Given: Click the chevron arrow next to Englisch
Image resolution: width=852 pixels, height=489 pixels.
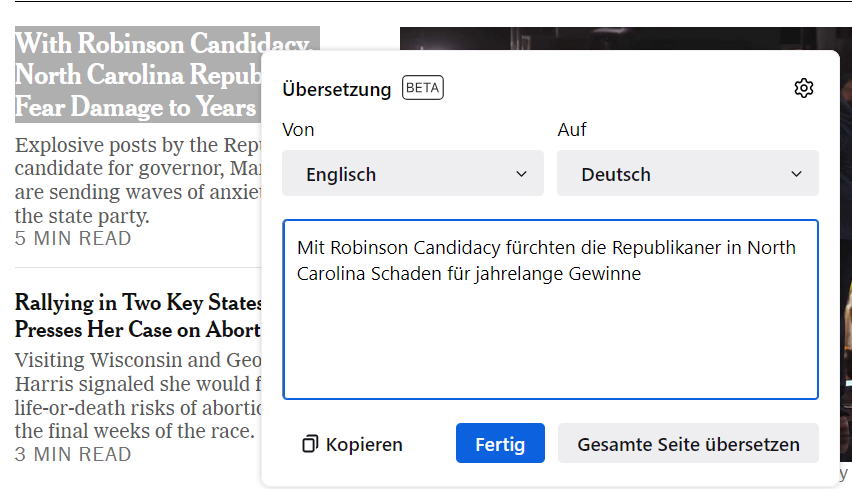Looking at the screenshot, I should pos(521,174).
